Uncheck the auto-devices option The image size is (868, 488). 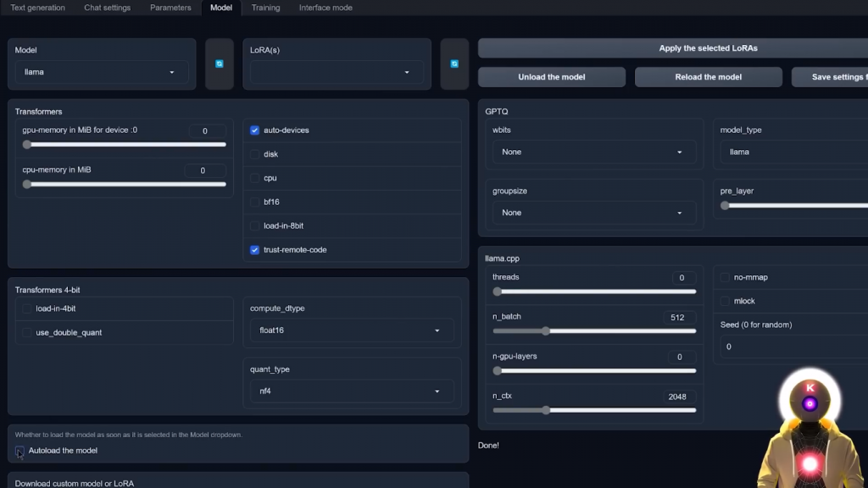[255, 130]
